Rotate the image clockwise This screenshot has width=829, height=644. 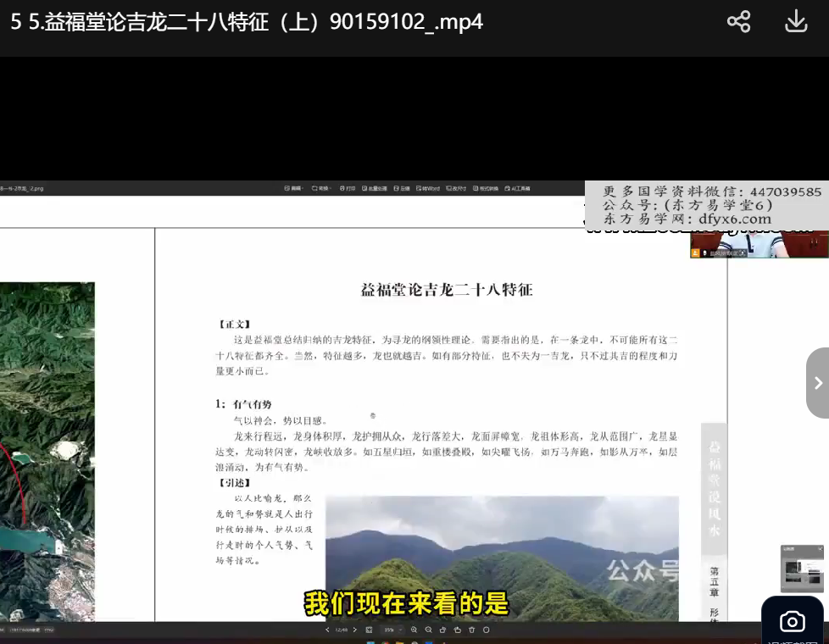coord(457,630)
